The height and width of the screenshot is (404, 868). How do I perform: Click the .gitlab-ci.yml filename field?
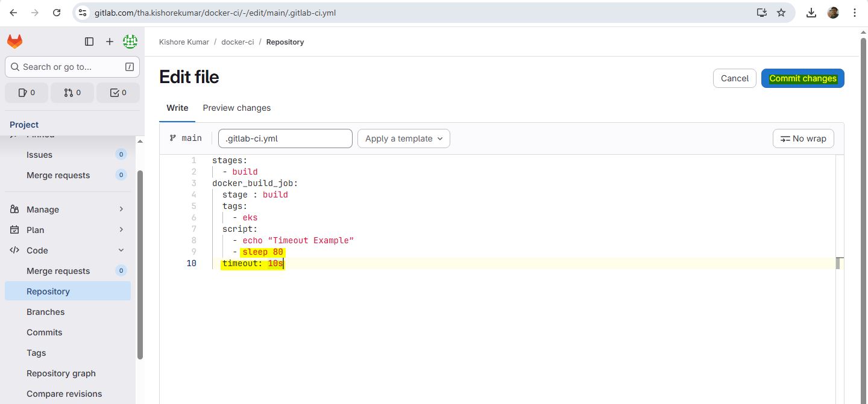(x=285, y=138)
